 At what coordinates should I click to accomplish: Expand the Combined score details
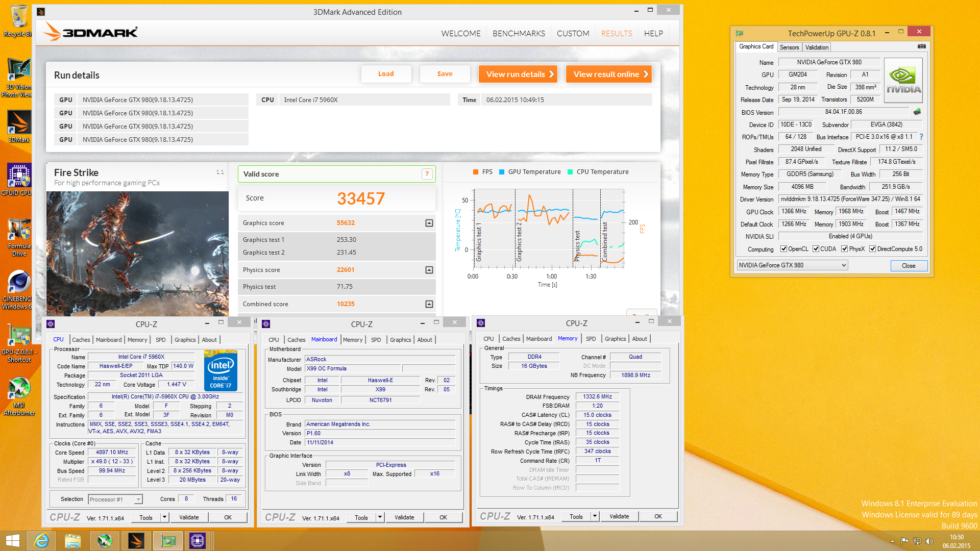429,304
